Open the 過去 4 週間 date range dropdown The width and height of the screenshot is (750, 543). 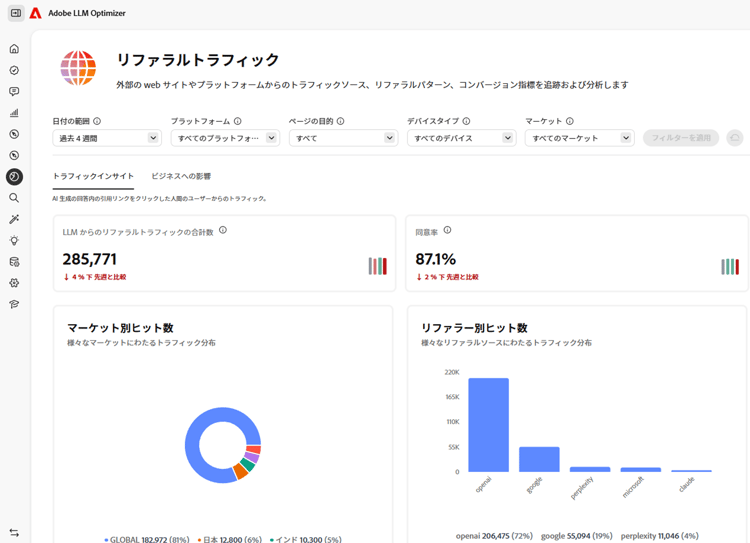107,138
